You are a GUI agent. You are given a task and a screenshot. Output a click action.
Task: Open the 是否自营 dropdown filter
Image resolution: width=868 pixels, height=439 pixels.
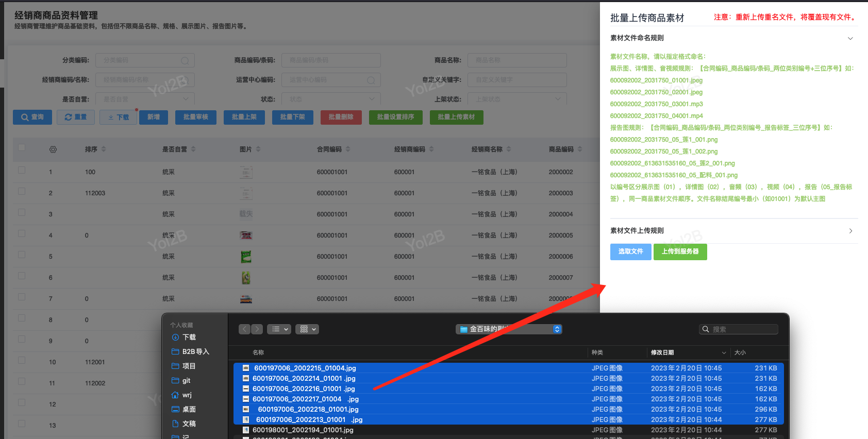pyautogui.click(x=145, y=99)
